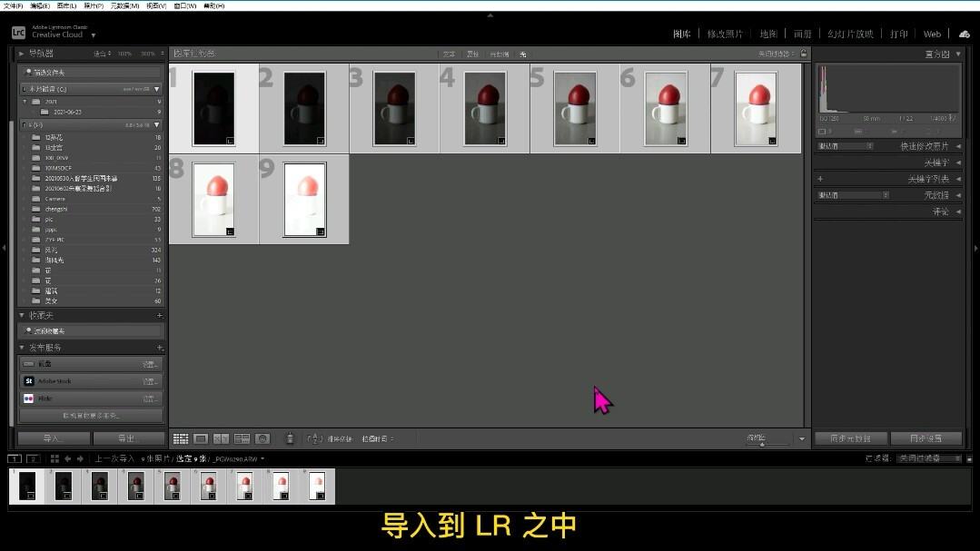Click the Adobe Stock service icon
Viewport: 980px width, 551px height.
(29, 380)
